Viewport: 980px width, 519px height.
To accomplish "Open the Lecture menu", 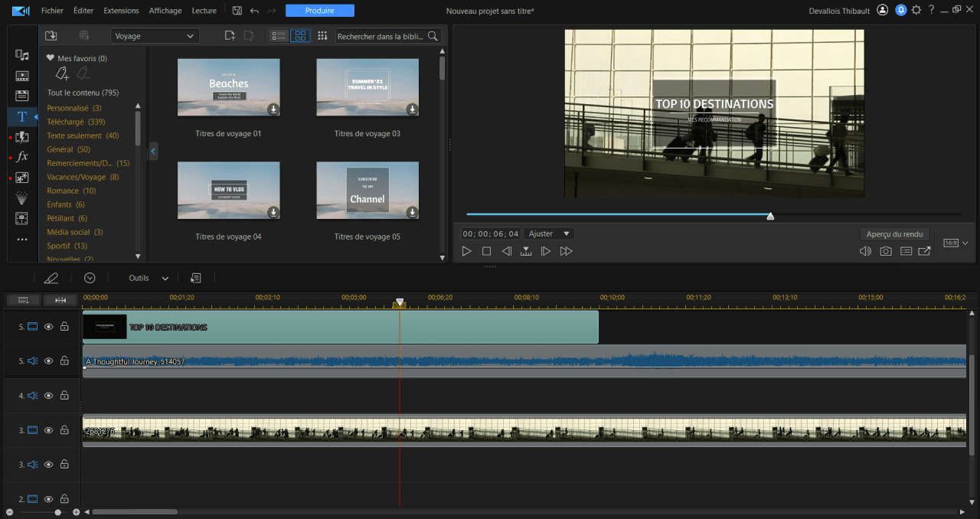I will pyautogui.click(x=204, y=11).
